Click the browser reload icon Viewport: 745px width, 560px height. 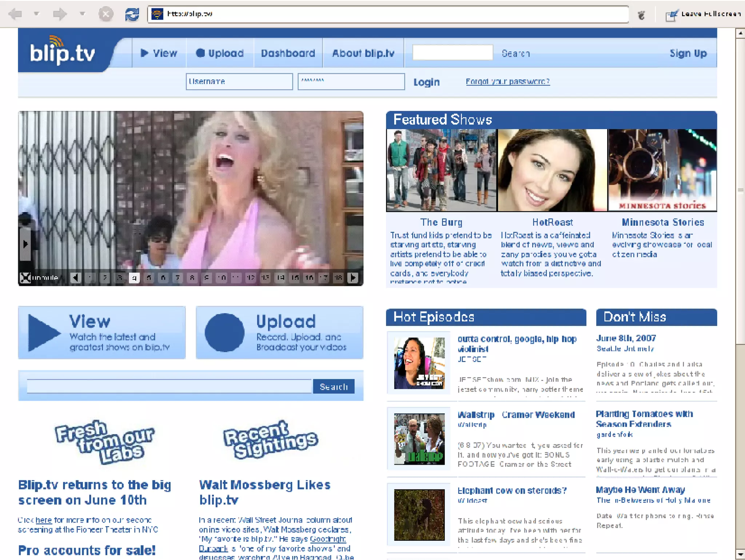point(132,14)
